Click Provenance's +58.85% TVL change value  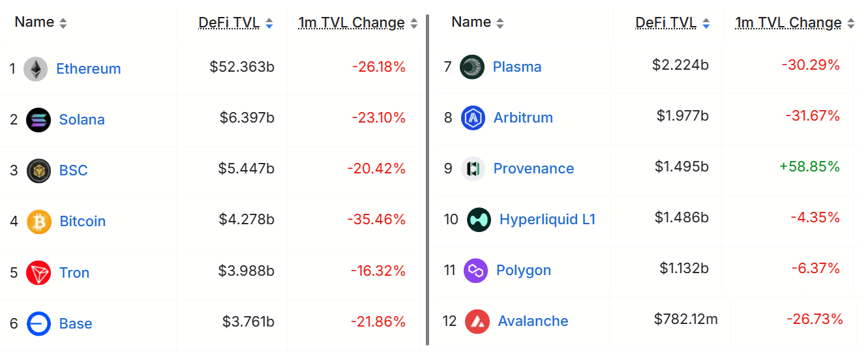[809, 167]
